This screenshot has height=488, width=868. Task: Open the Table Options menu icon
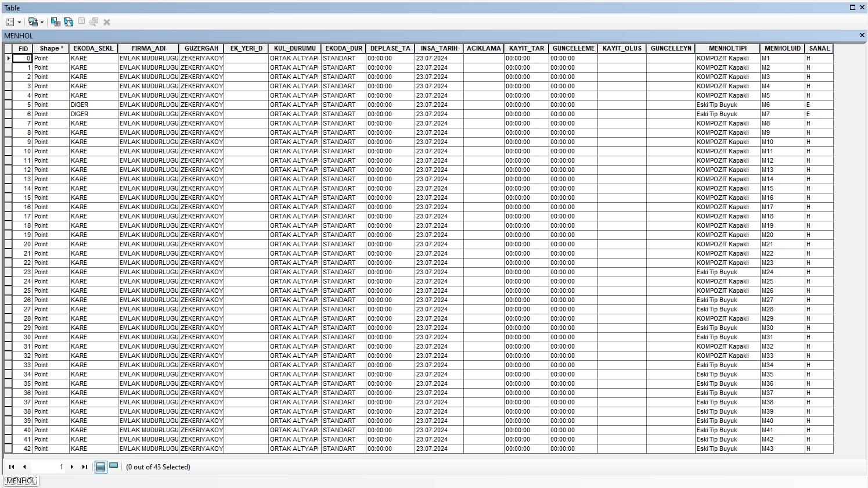tap(10, 22)
